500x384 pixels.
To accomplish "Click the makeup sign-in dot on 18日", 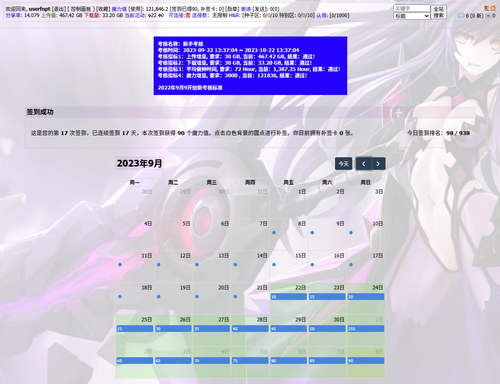I will [120, 297].
